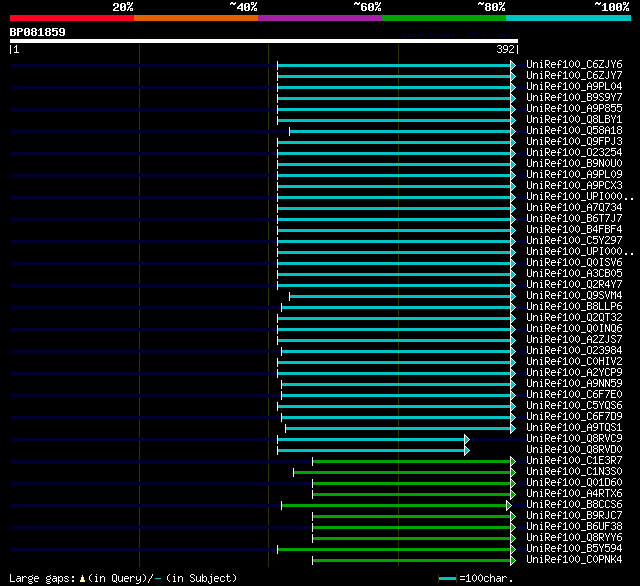Click the UniRef100_C1N3S0 label

click(574, 472)
